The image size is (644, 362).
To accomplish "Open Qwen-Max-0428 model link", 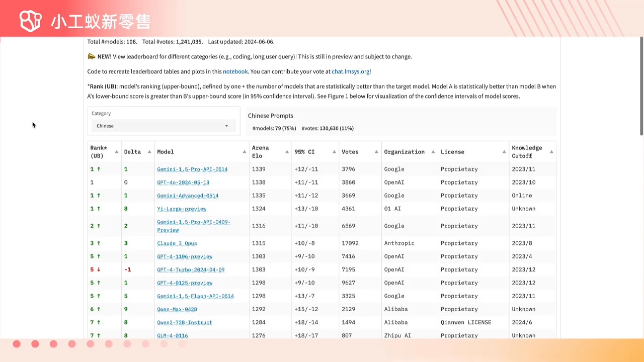I will click(x=177, y=309).
